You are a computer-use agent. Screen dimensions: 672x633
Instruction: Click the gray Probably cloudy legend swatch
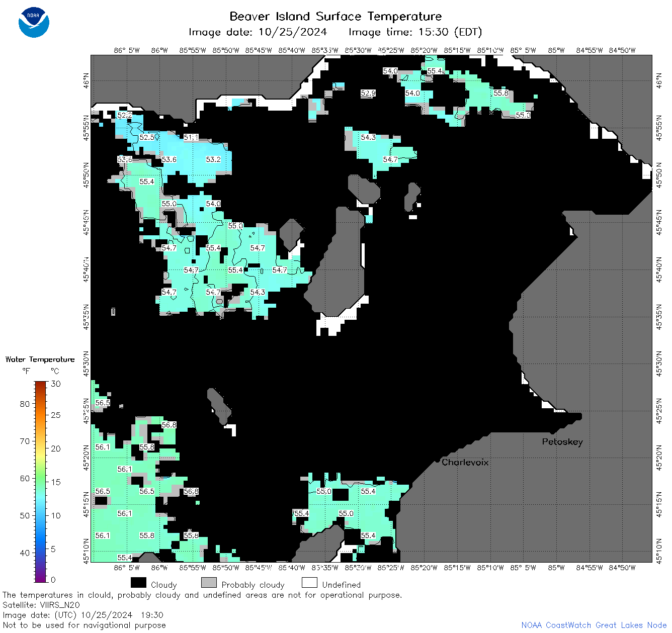click(x=209, y=583)
